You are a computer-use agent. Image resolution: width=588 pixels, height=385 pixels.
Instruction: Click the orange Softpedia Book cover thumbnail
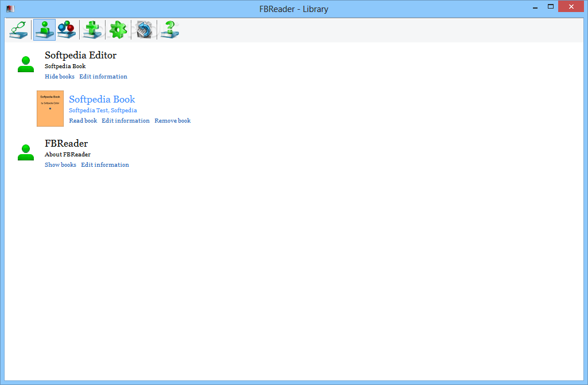[50, 109]
